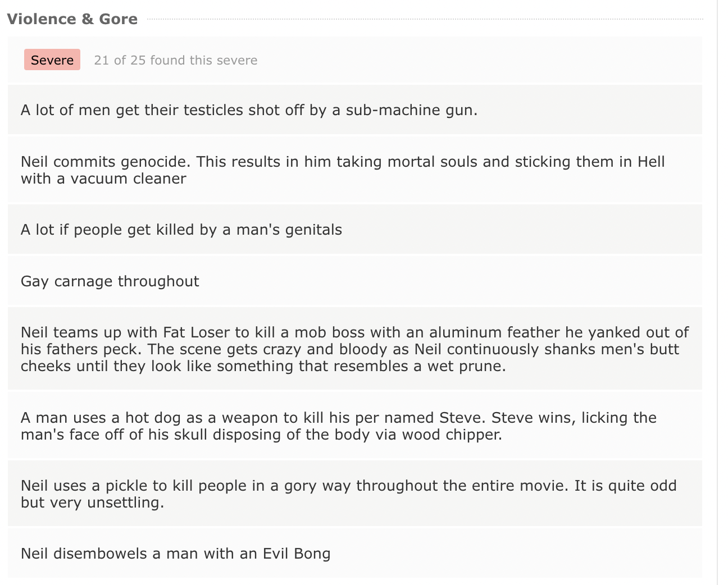Screen dimensions: 728x585
Task: Click the "vacuum cleaner" text line
Action: 104,179
